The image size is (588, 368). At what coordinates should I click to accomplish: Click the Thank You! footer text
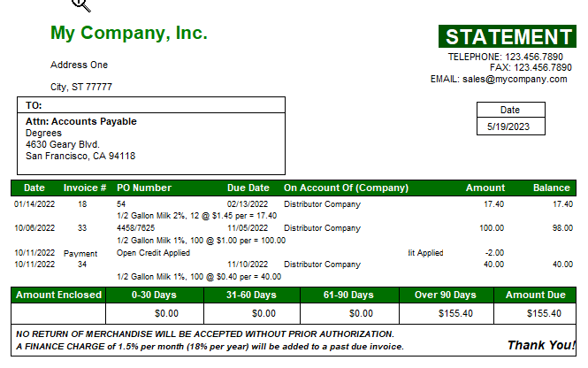pos(541,345)
